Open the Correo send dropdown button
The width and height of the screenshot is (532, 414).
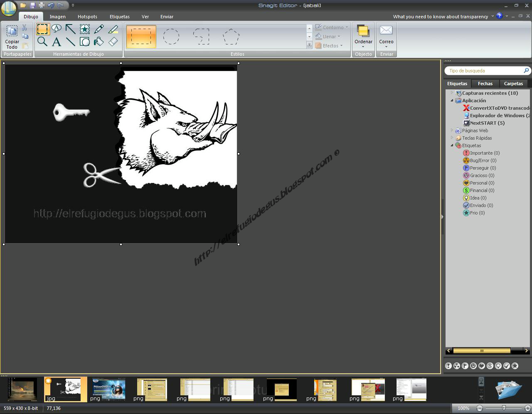coord(386,37)
